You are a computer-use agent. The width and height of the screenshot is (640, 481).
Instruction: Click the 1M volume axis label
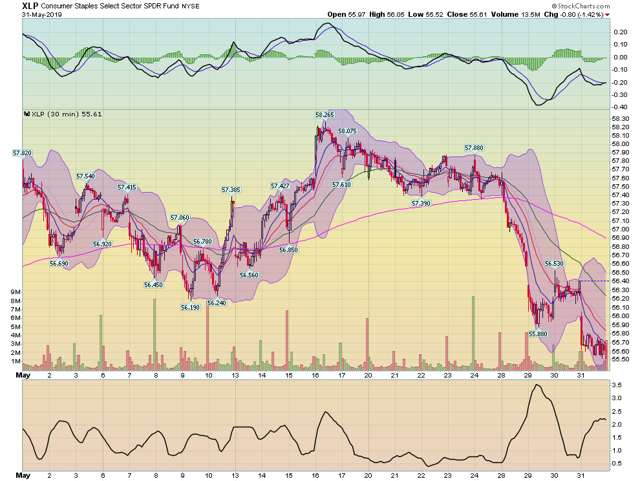tap(16, 361)
